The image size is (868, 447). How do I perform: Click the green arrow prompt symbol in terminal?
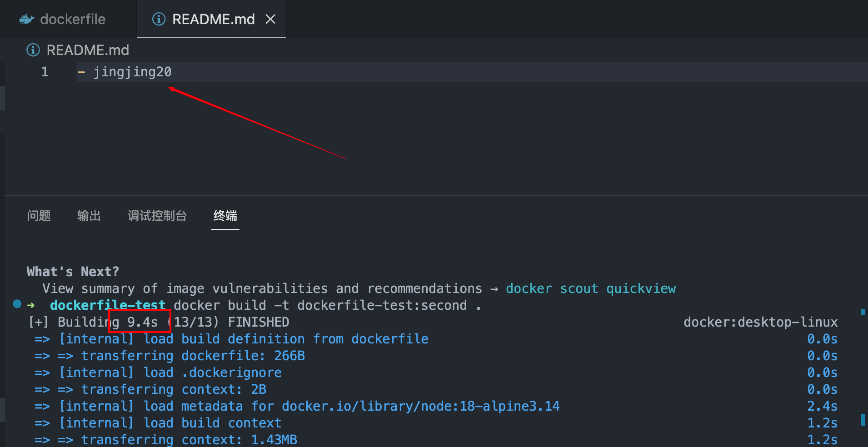[x=31, y=305]
